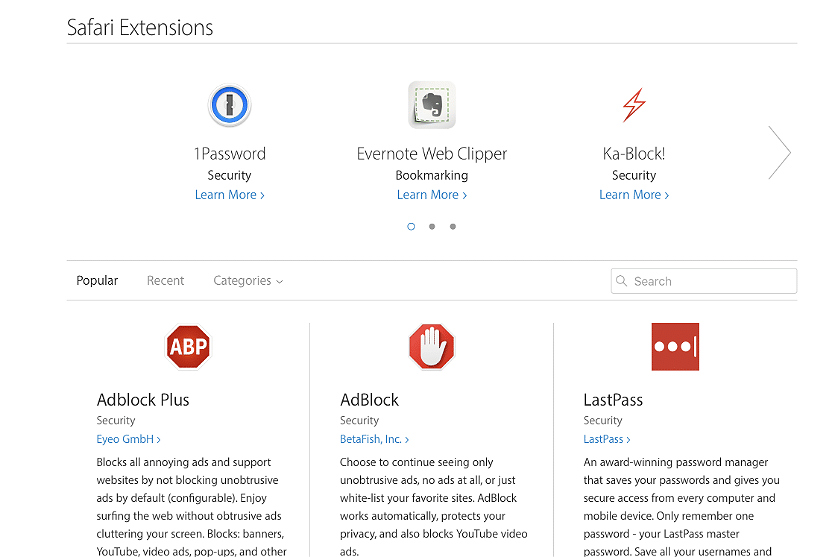This screenshot has height=557, width=835.
Task: Open the Evernote Web Clipper elephant icon
Action: tap(432, 105)
